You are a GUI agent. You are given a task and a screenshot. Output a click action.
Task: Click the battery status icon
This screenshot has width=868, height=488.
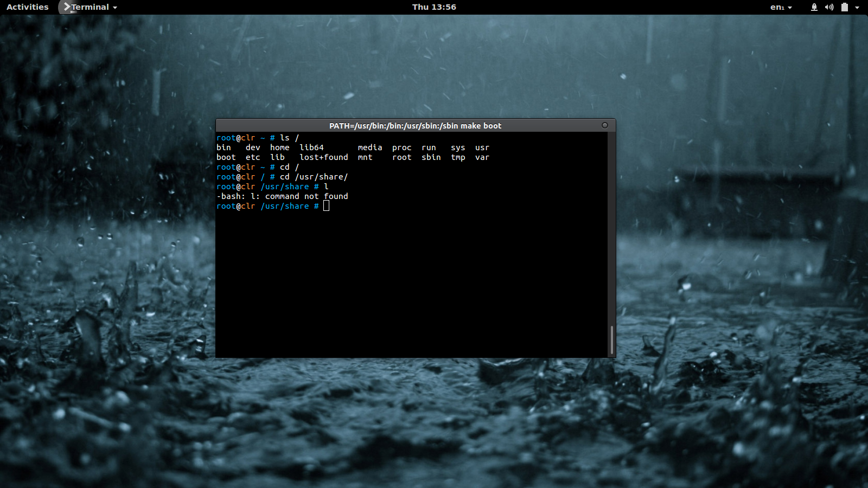[845, 7]
